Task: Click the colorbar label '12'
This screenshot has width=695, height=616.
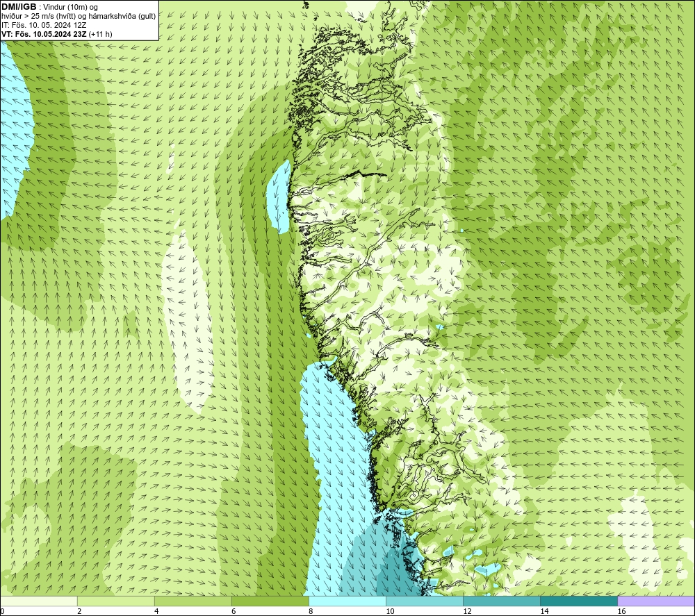Action: point(467,612)
